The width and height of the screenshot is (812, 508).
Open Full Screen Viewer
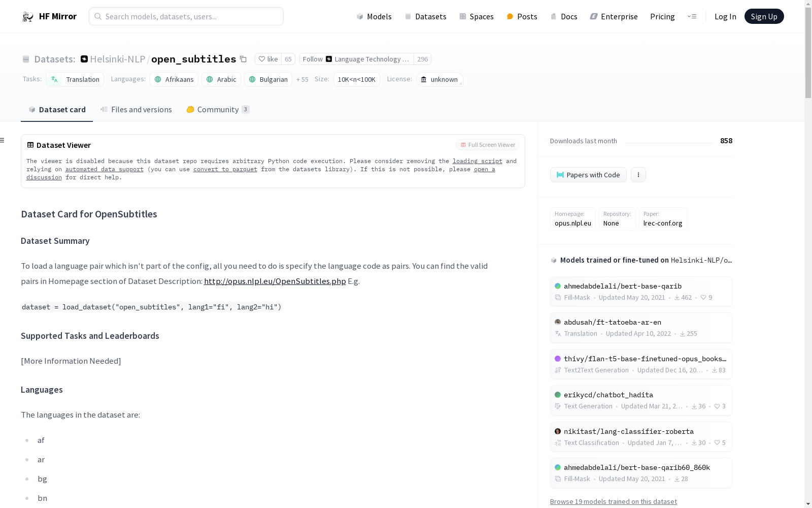tap(488, 145)
